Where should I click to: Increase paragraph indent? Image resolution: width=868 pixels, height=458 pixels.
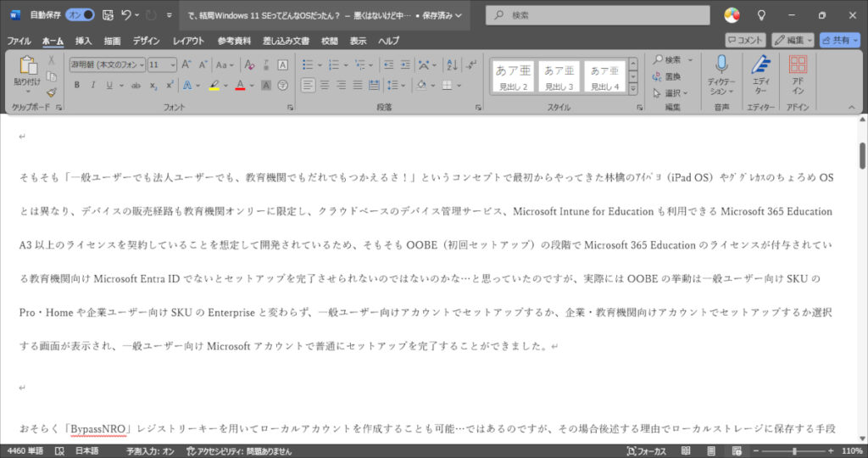point(405,64)
